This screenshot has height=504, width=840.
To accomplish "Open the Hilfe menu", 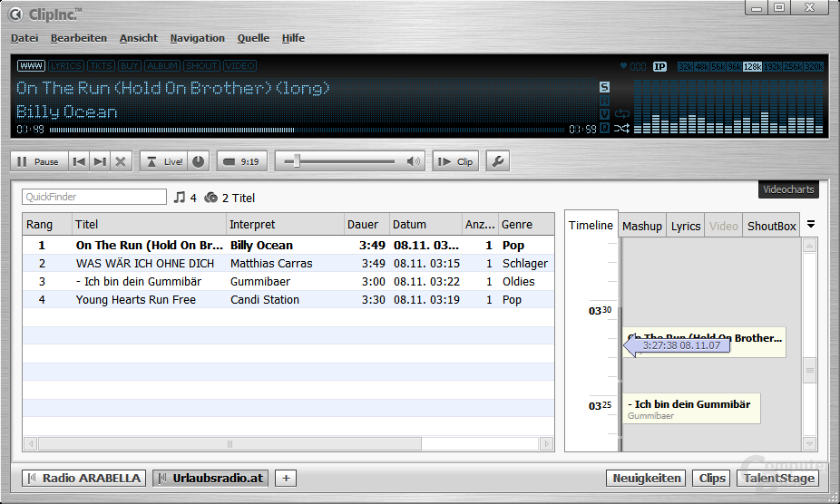I will point(293,38).
